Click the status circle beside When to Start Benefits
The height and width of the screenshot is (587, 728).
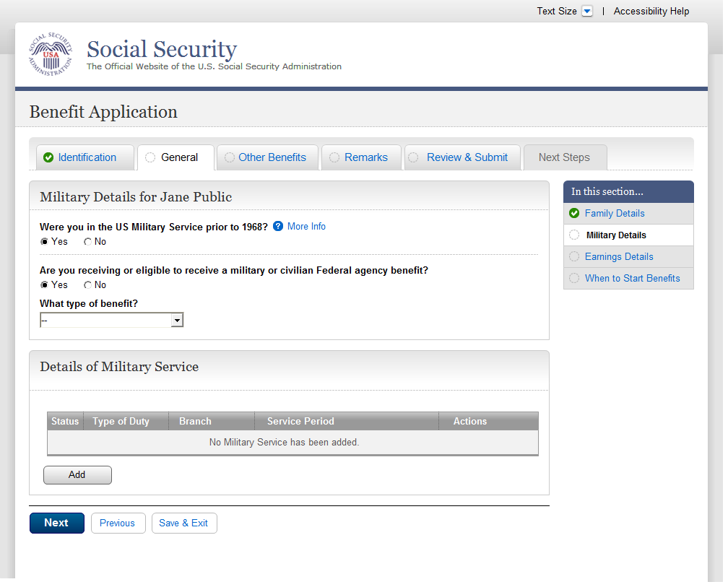(574, 279)
